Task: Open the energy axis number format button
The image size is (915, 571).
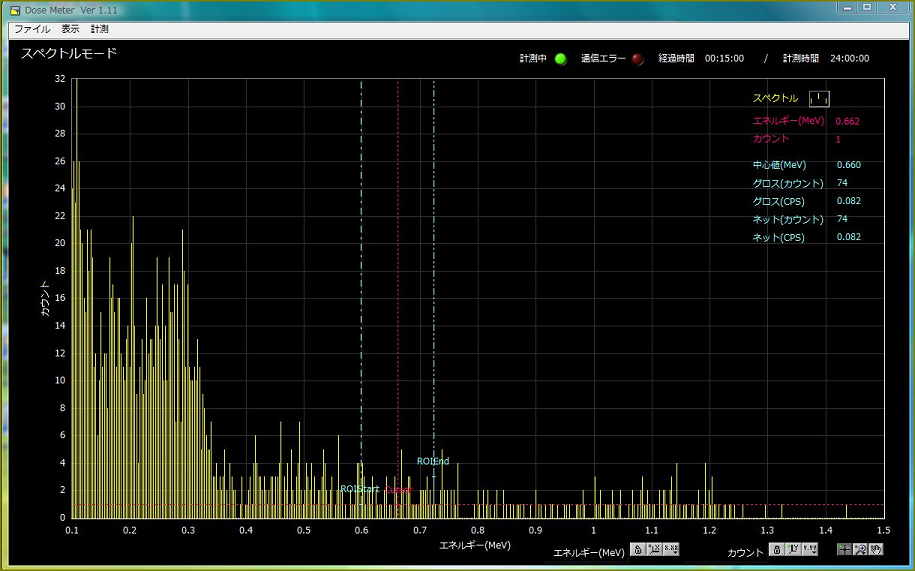Action: [671, 549]
